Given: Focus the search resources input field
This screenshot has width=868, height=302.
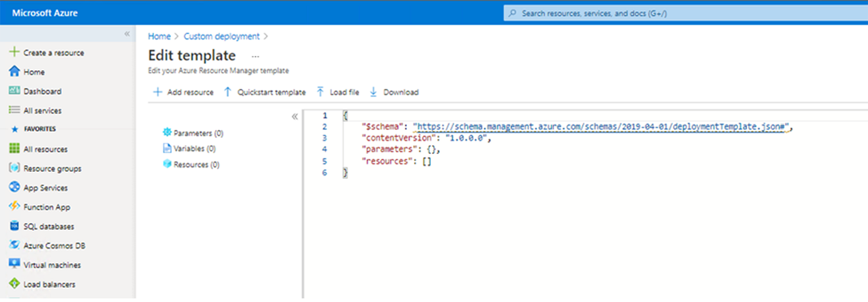Looking at the screenshot, I should (686, 13).
